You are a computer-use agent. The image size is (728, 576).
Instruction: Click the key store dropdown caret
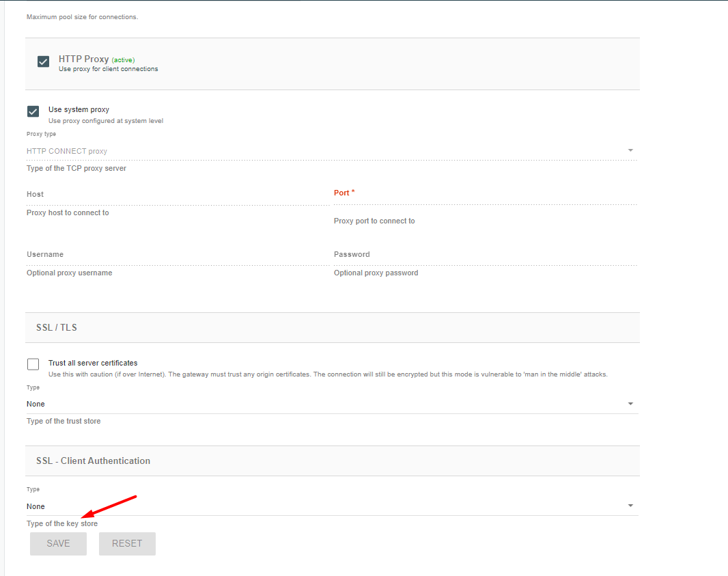click(x=630, y=506)
